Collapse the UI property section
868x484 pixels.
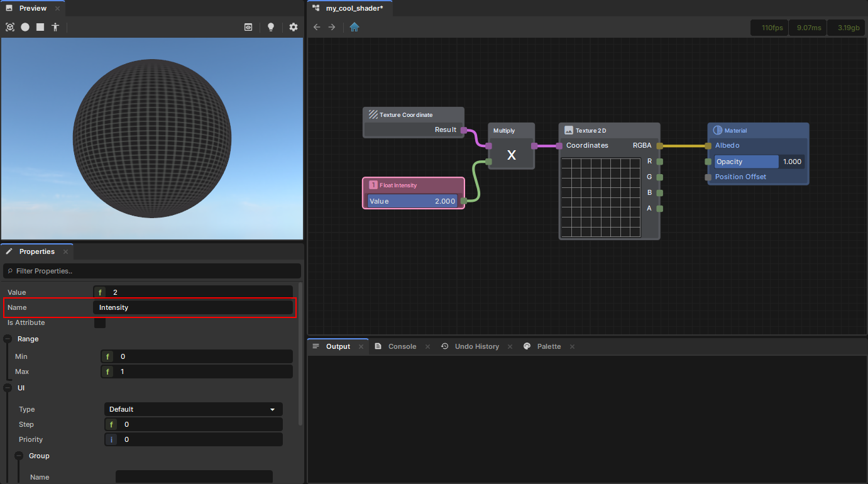click(x=8, y=388)
